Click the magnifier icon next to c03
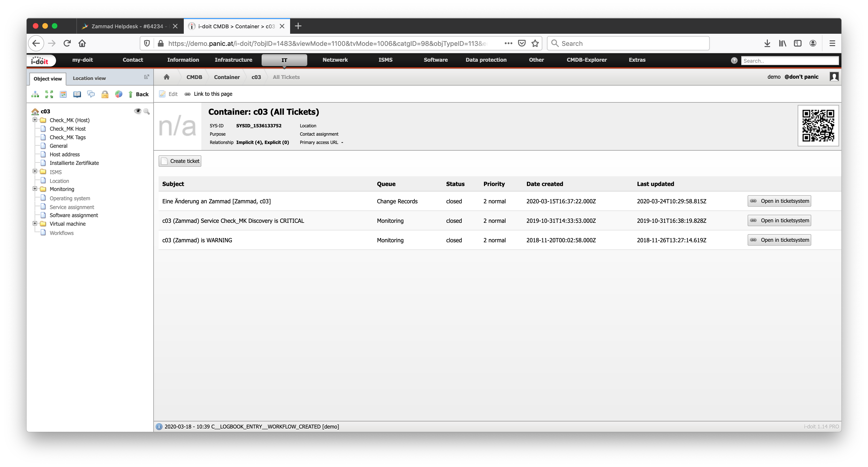 coord(146,111)
